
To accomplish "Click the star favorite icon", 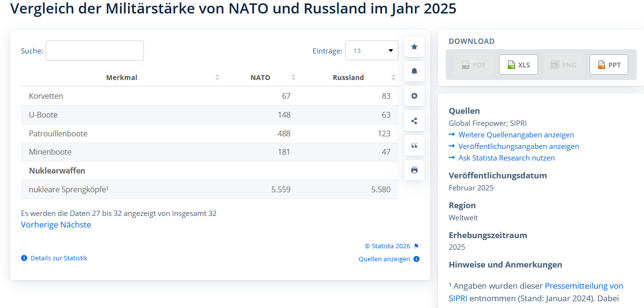I will click(x=414, y=47).
